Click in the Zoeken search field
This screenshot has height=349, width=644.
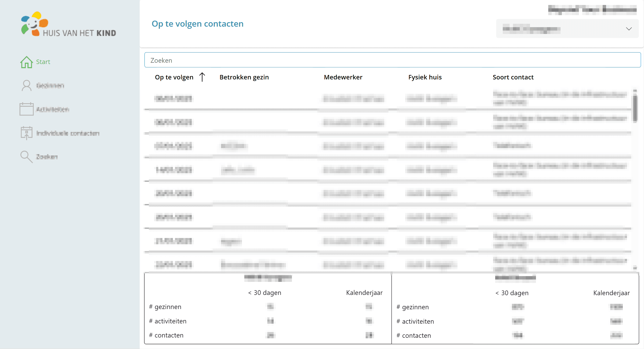pos(392,60)
